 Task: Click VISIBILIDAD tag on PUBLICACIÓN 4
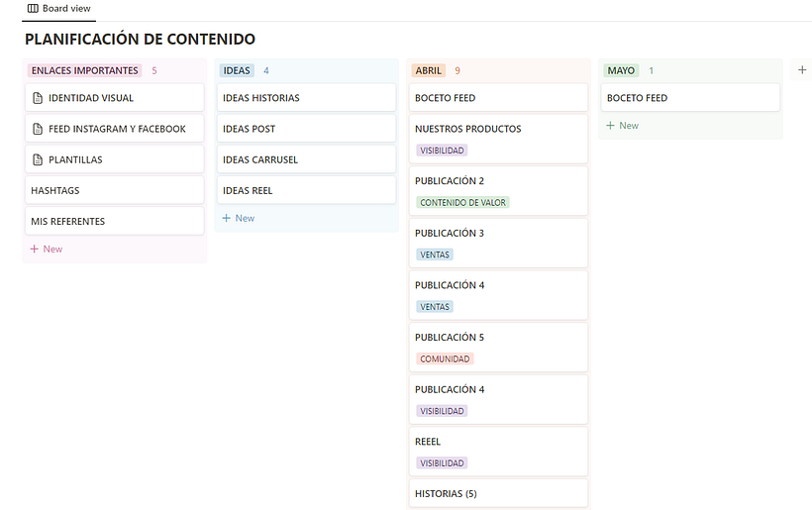[442, 411]
